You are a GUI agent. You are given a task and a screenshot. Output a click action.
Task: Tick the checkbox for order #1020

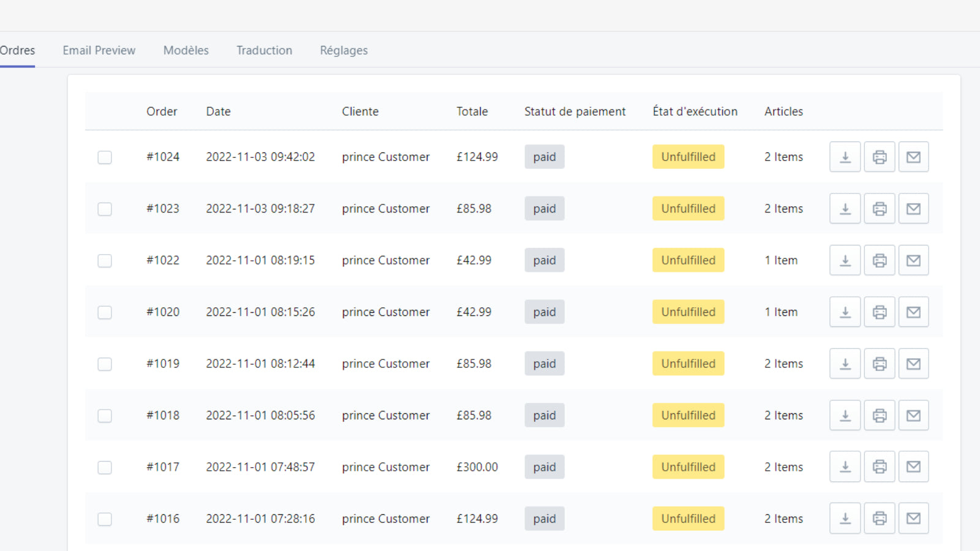(105, 312)
